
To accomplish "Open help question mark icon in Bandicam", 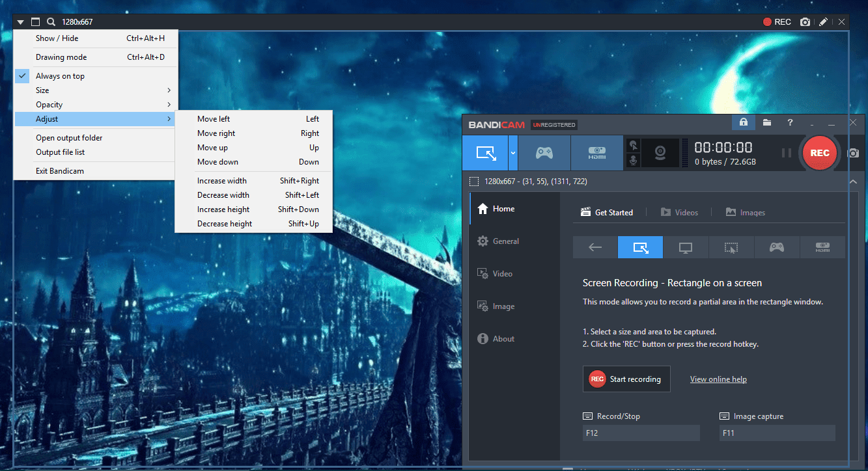I will tap(790, 122).
